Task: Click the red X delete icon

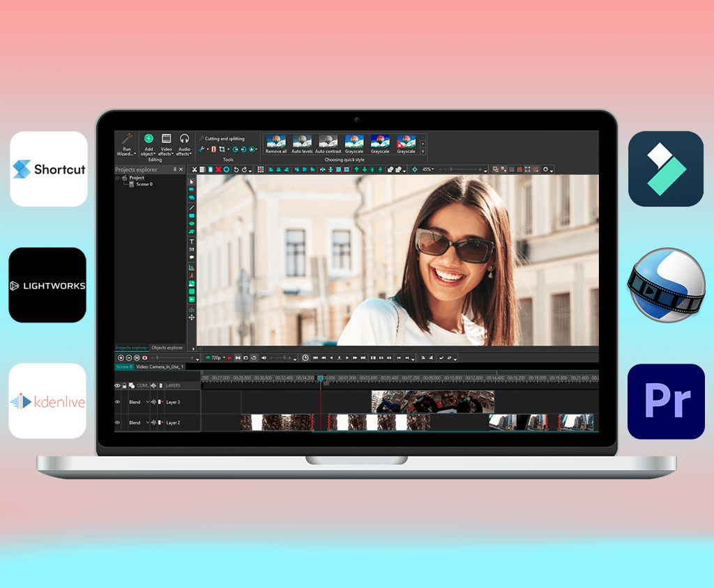Action: coord(218,169)
